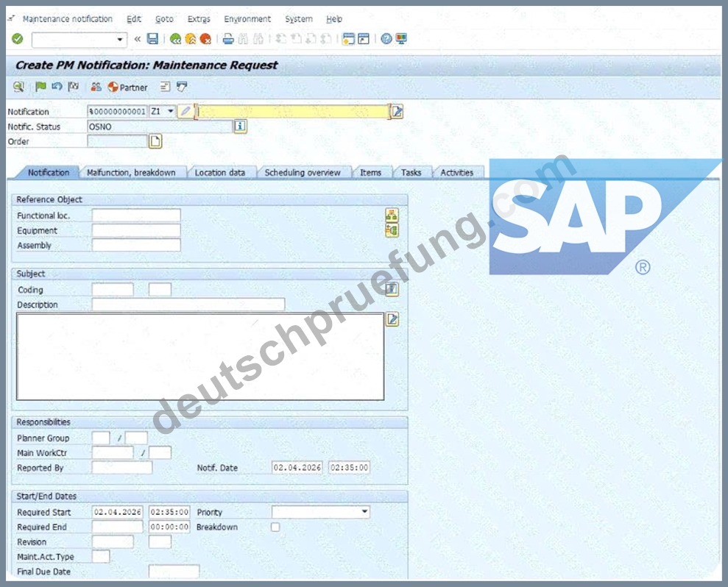Click the green flag icon
The height and width of the screenshot is (587, 728).
tap(41, 87)
